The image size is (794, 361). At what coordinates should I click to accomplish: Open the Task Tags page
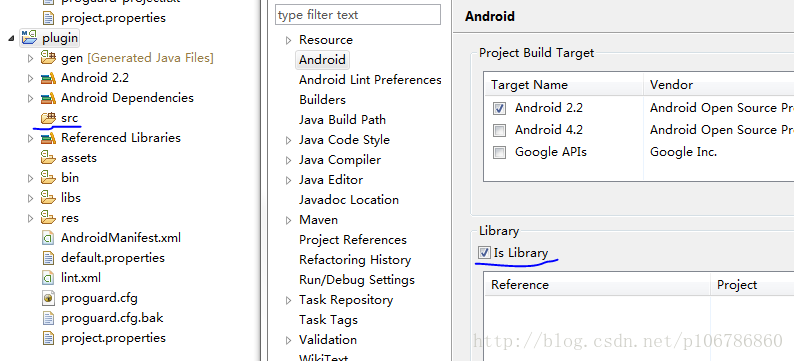point(328,320)
